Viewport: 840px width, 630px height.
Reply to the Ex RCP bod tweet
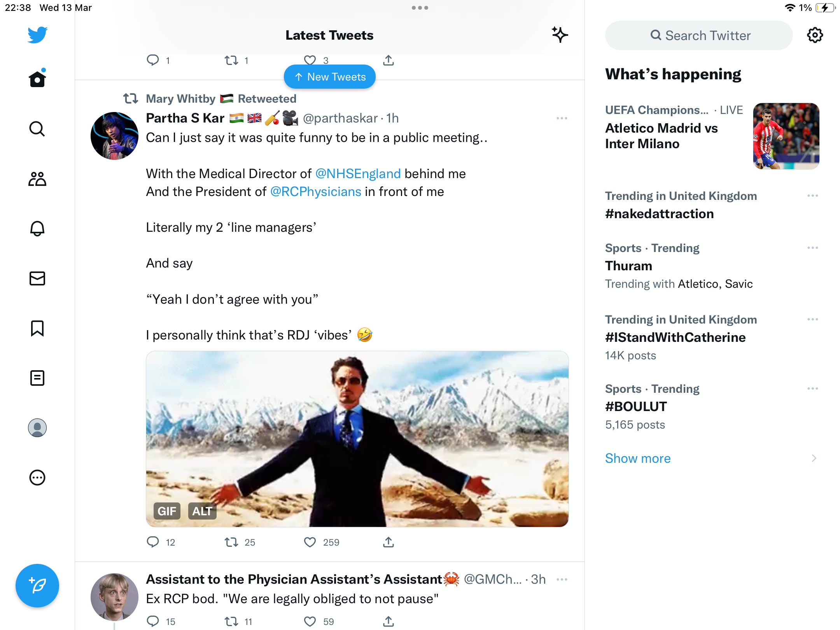click(153, 621)
